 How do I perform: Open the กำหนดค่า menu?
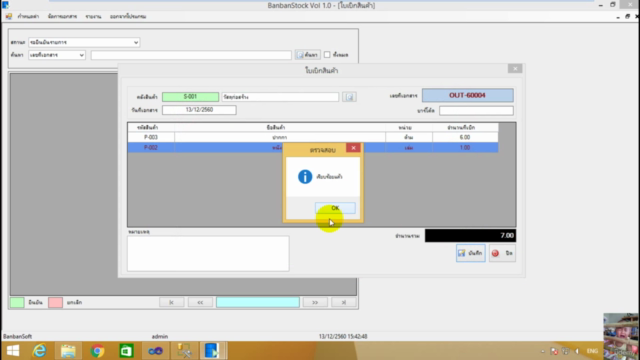(28, 17)
